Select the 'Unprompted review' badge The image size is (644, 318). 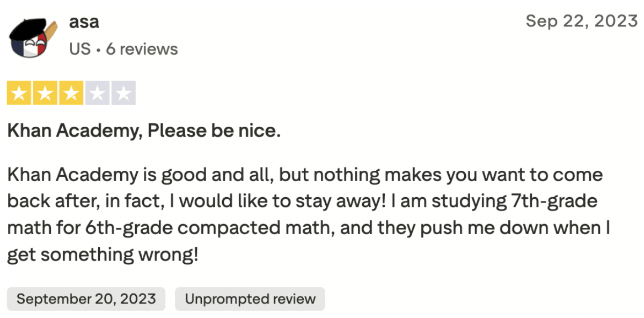[x=250, y=299]
